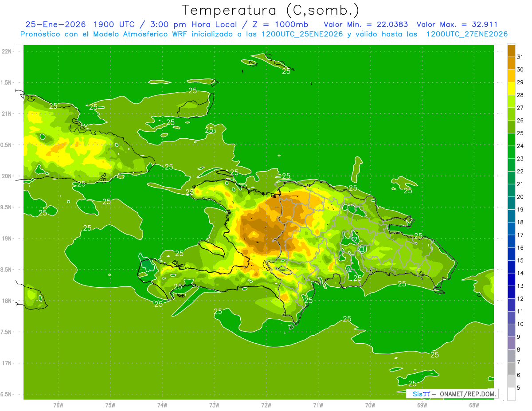This screenshot has width=532, height=411.
Task: Click the "71W" longitude axis label
Action: point(318,405)
